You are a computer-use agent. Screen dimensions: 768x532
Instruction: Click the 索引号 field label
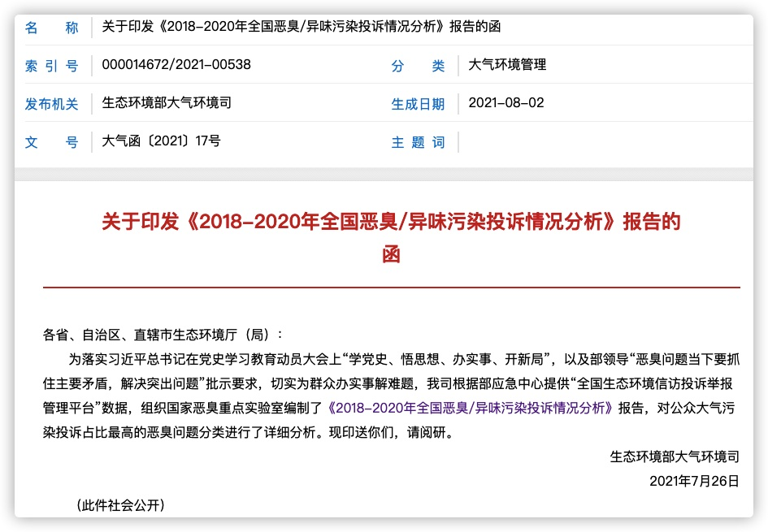click(52, 66)
